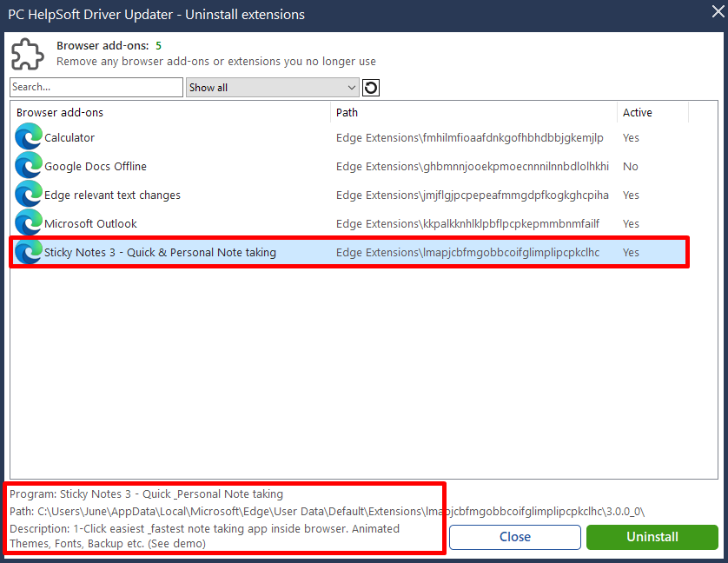Screen dimensions: 728x563
Task: Click the 'No' active value for Google Docs
Action: tap(630, 166)
